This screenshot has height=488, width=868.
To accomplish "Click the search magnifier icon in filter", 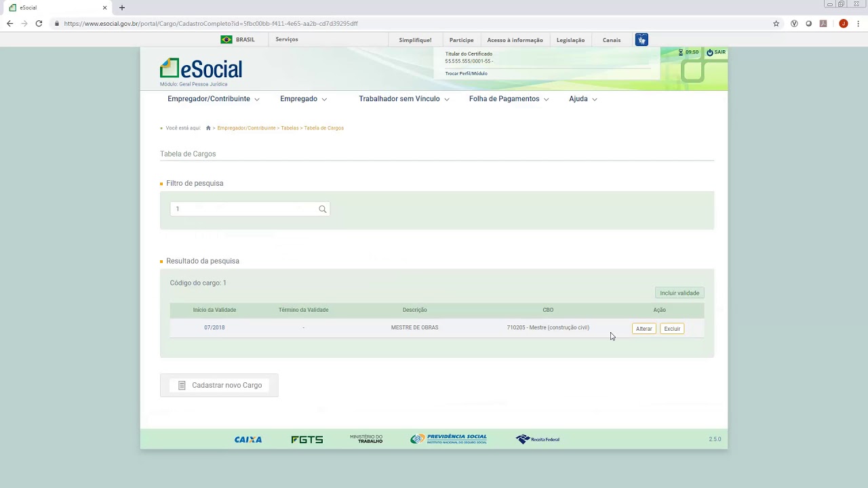I will point(323,209).
